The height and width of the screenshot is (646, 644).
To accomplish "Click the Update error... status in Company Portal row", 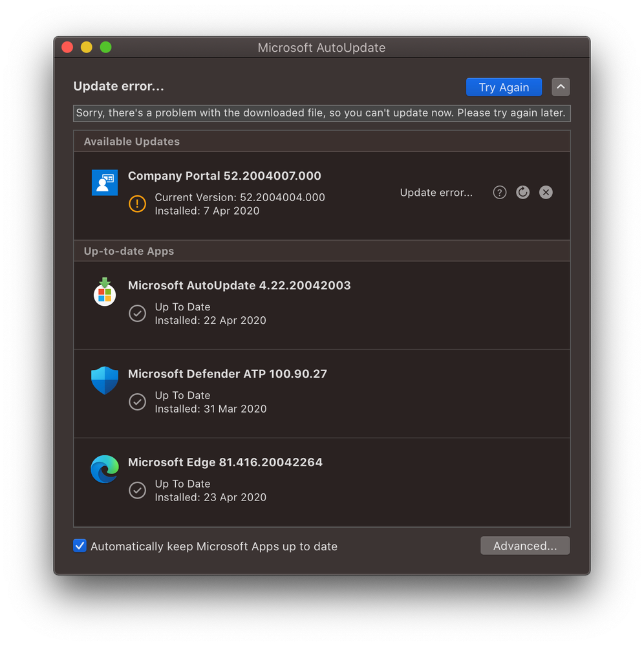I will (436, 193).
